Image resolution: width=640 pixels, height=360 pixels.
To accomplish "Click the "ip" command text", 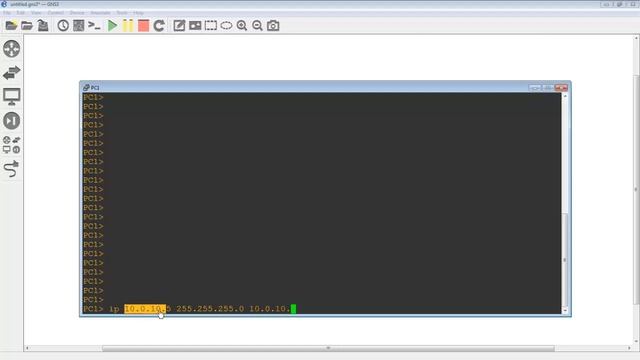I will click(x=114, y=309).
